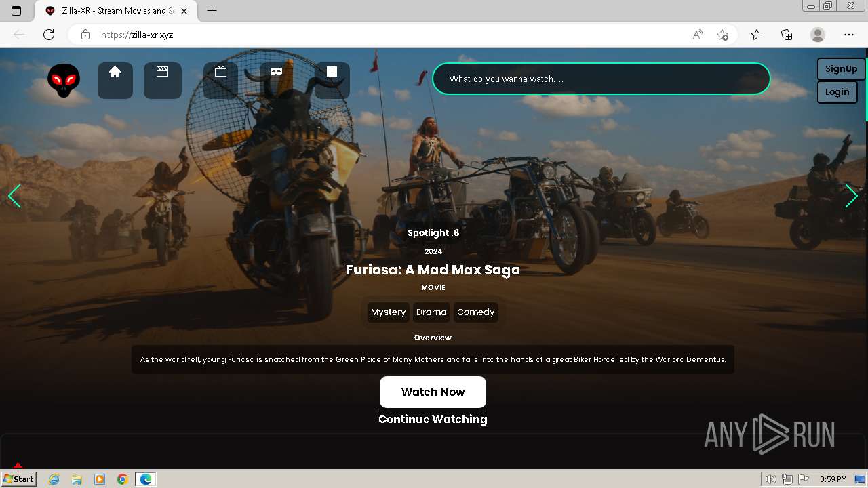This screenshot has height=488, width=868.
Task: Switch to Edge in the taskbar
Action: 146,479
